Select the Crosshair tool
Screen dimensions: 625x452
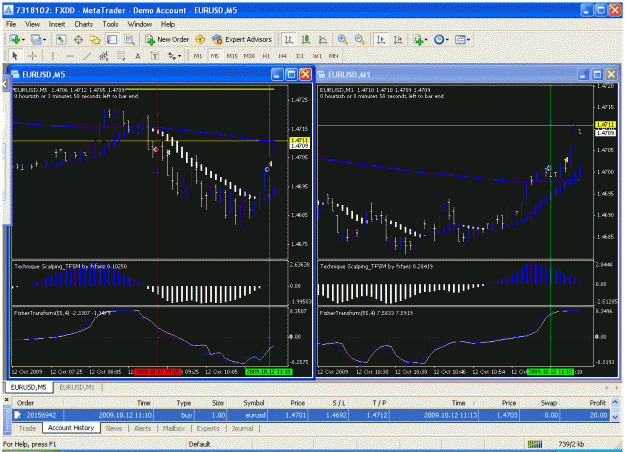(32, 56)
